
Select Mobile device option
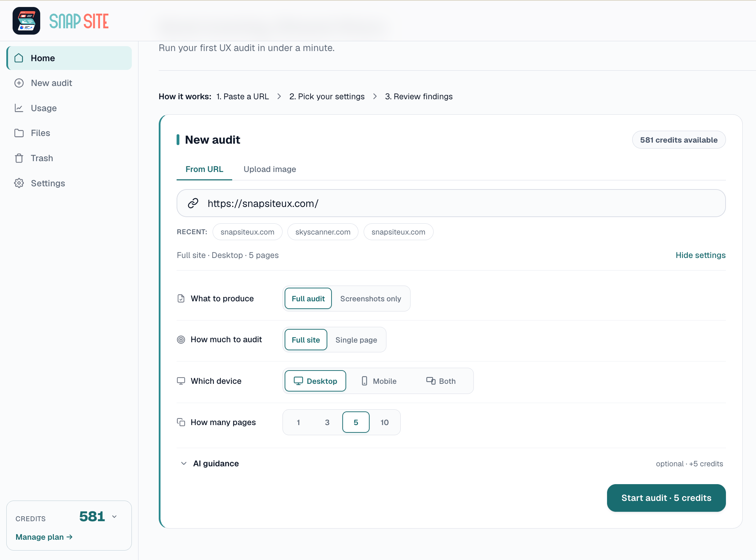[379, 381]
